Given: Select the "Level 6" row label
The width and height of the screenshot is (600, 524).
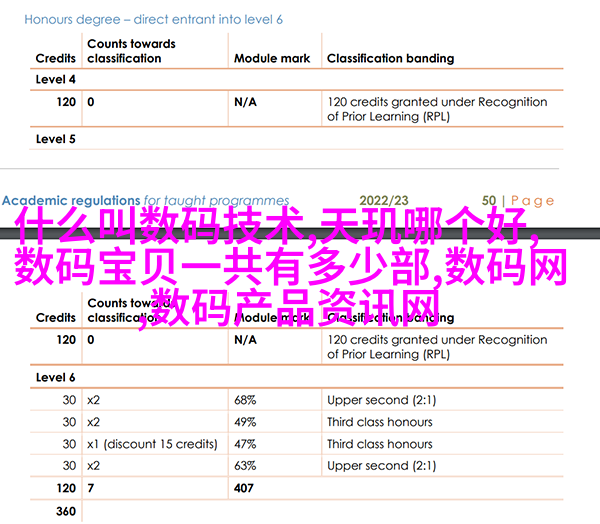Looking at the screenshot, I should pyautogui.click(x=55, y=377).
